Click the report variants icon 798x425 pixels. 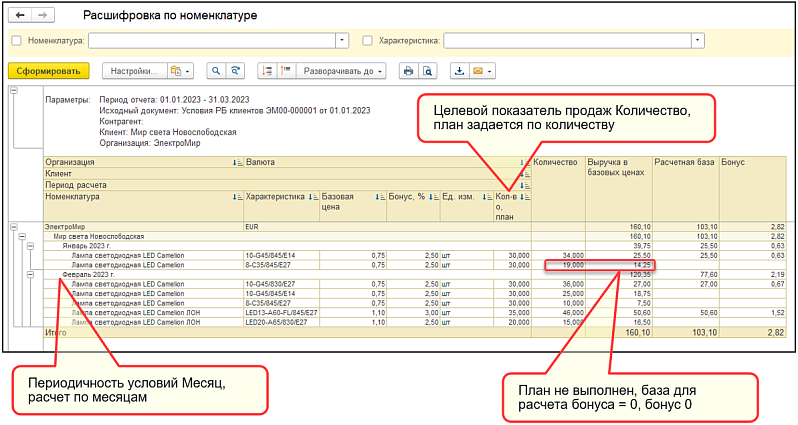point(181,71)
